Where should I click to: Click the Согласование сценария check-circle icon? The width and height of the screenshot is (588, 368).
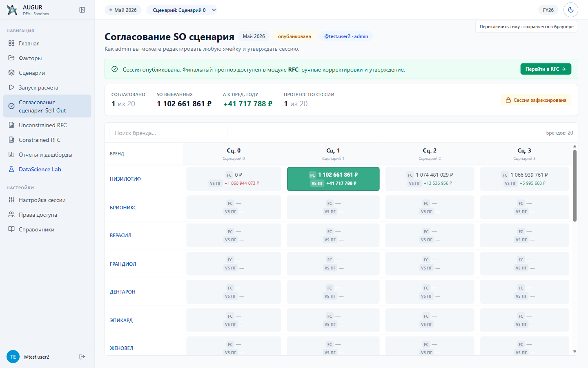[x=11, y=106]
